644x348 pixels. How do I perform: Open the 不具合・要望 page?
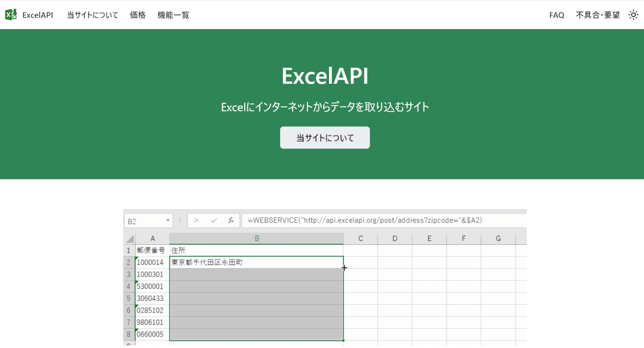point(598,15)
